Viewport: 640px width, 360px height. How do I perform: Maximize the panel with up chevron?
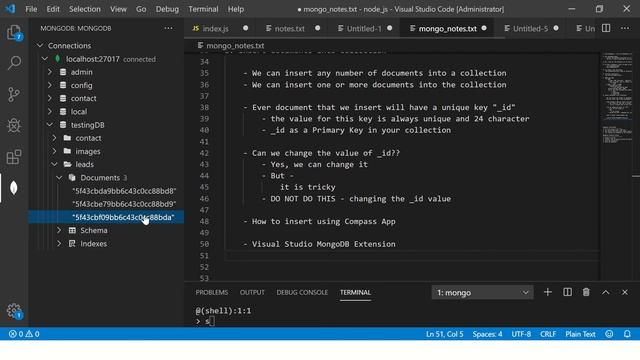coord(606,292)
